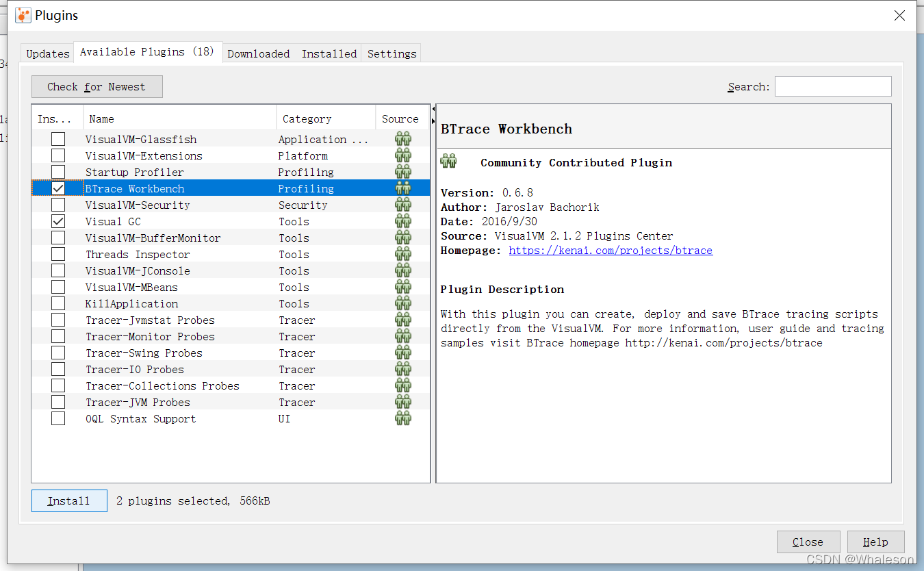Collapse details pane using upper divider arrow

[x=433, y=109]
